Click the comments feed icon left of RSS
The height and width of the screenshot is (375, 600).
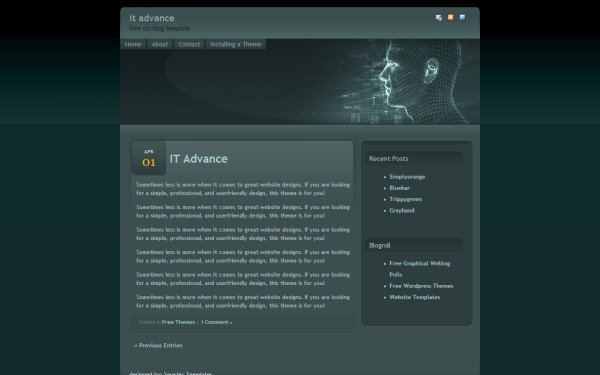tap(439, 18)
